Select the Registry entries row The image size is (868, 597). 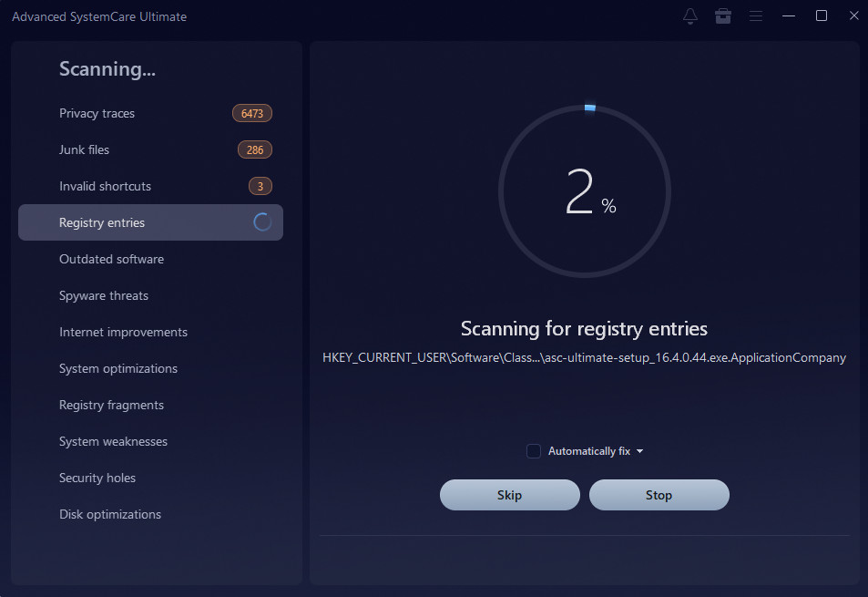coord(150,222)
